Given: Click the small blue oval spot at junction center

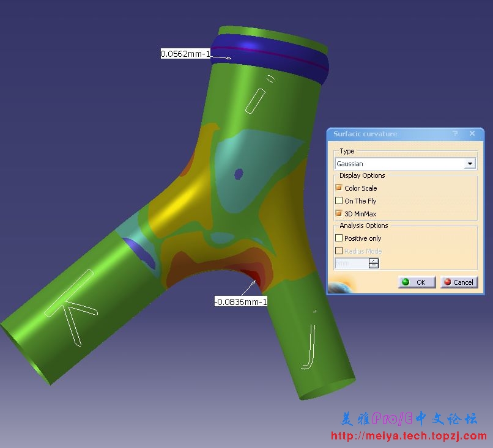Looking at the screenshot, I should pos(238,174).
